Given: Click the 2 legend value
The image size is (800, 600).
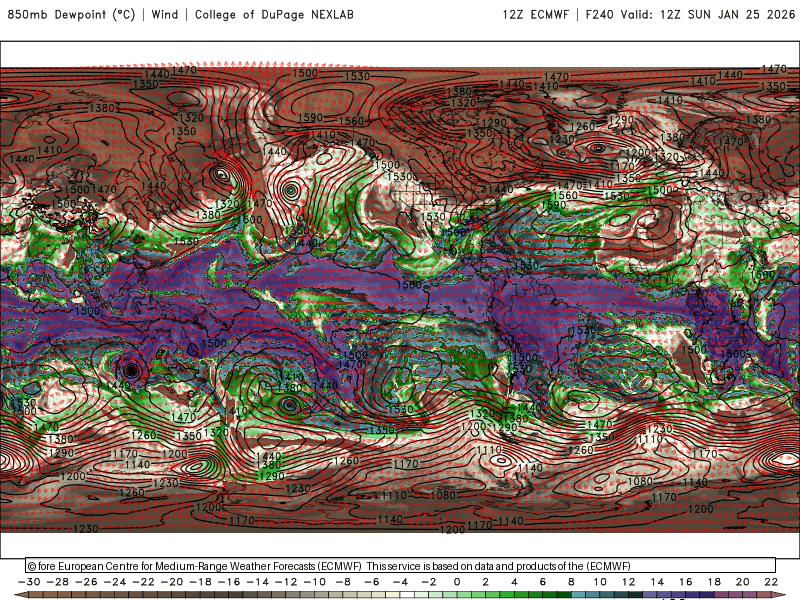Looking at the screenshot, I should [x=486, y=582].
